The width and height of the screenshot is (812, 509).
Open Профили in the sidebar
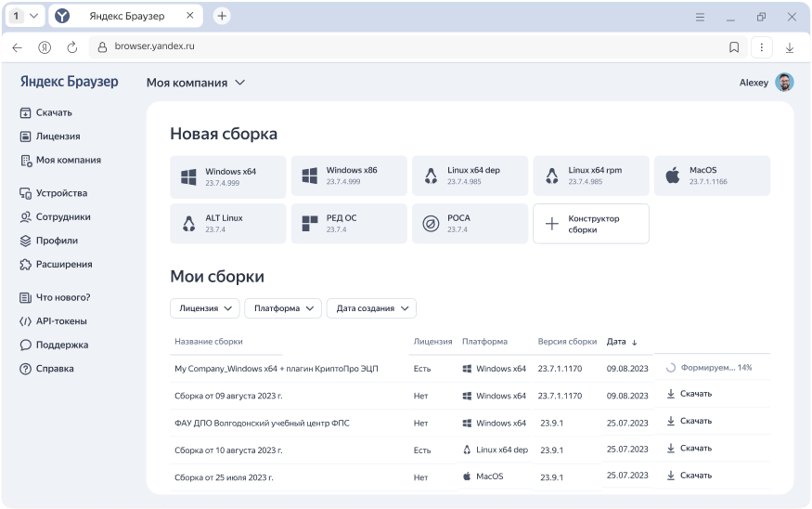coord(48,241)
